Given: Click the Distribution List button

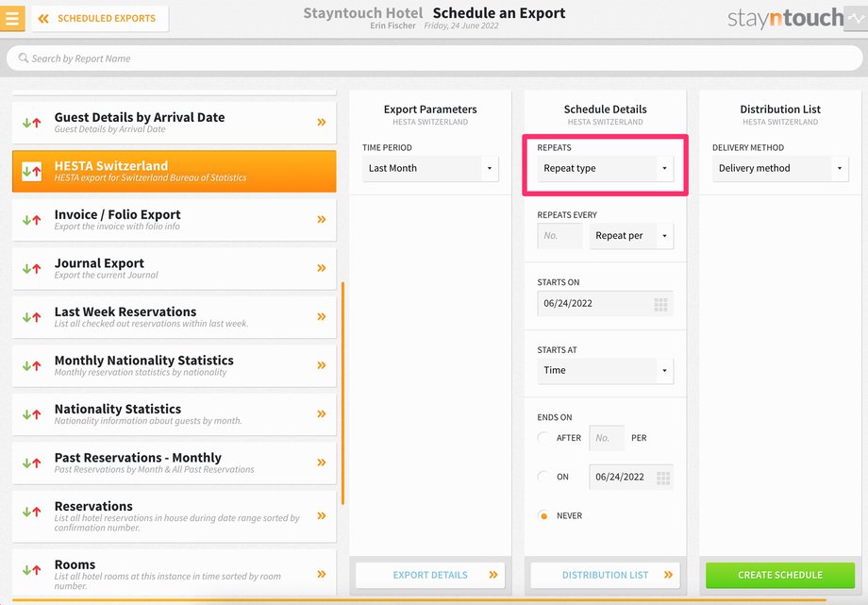Looking at the screenshot, I should click(605, 575).
